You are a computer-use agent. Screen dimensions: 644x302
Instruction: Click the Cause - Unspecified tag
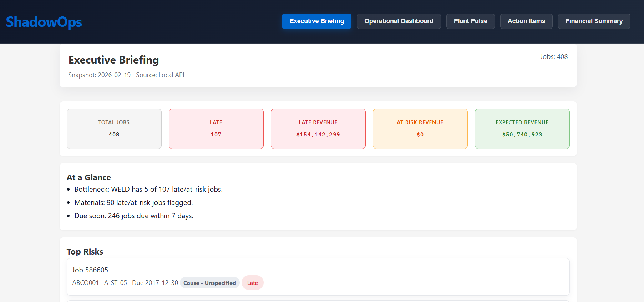[209, 283]
